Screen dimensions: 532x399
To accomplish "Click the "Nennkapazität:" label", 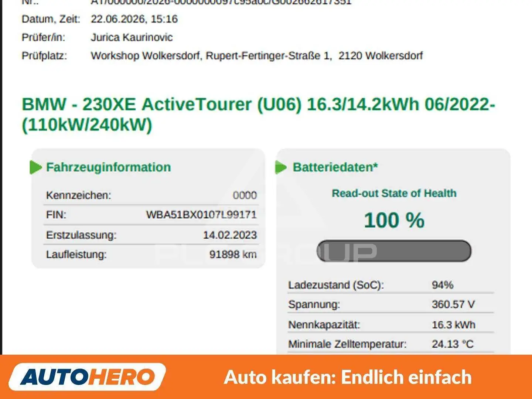I will pyautogui.click(x=324, y=325).
